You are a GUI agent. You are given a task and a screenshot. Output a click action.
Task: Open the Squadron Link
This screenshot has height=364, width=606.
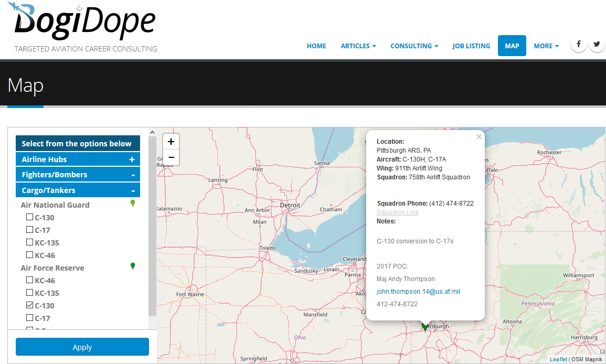[398, 212]
